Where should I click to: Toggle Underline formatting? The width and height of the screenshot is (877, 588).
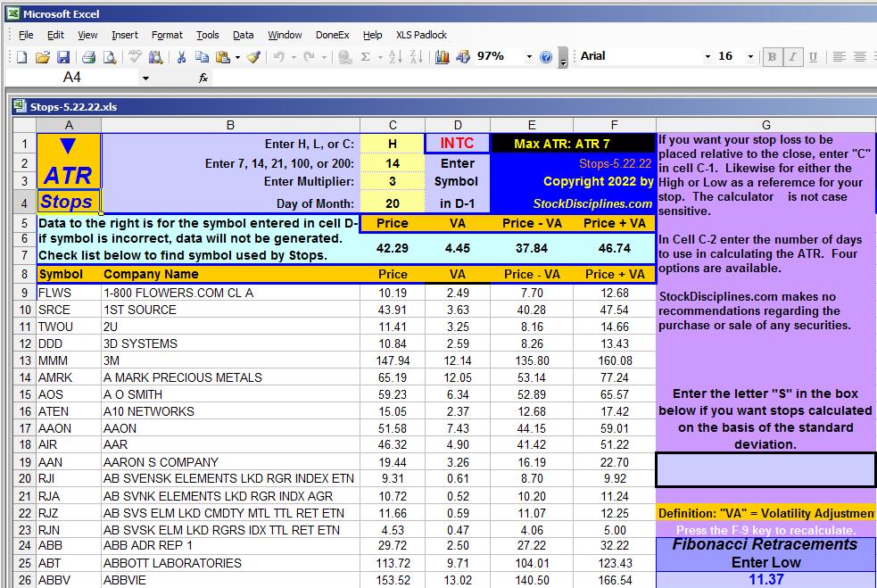(814, 56)
